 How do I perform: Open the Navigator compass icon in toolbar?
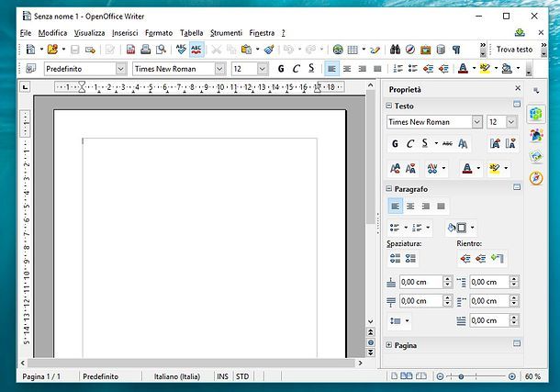(x=410, y=50)
